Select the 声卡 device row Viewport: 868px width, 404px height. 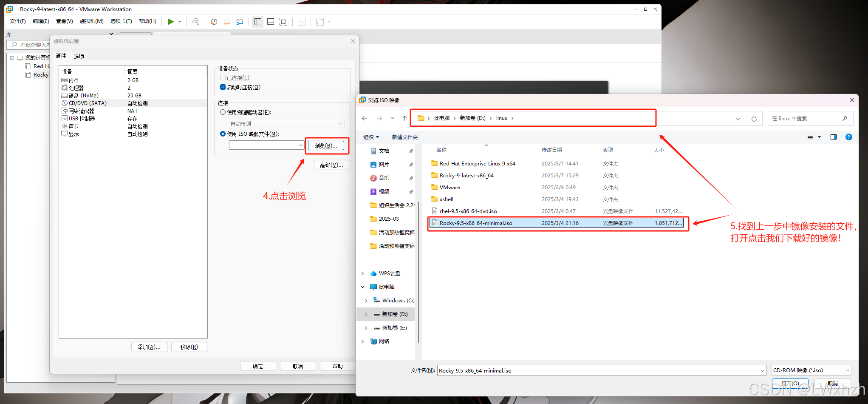pos(133,126)
